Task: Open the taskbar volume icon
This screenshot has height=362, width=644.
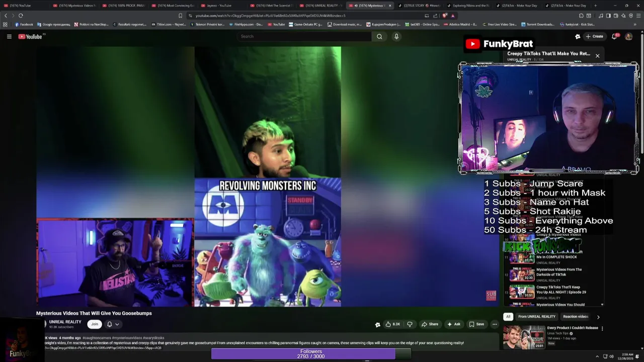Action: point(611,356)
